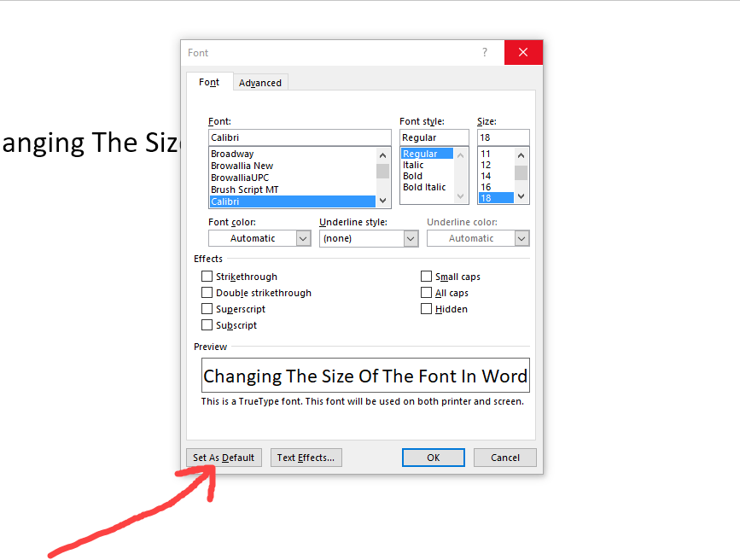Image resolution: width=740 pixels, height=560 pixels.
Task: Check the Hidden effect
Action: [x=426, y=308]
